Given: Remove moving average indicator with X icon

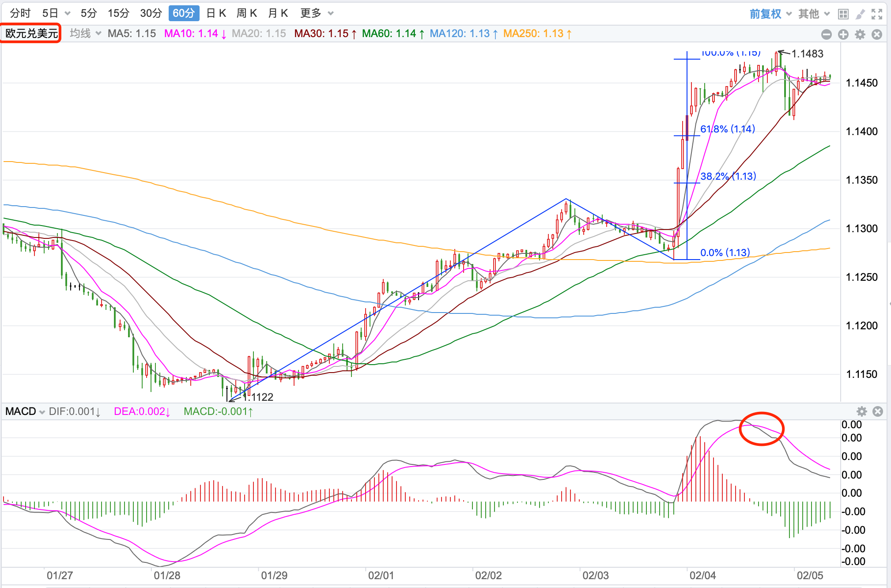Looking at the screenshot, I should (x=877, y=34).
